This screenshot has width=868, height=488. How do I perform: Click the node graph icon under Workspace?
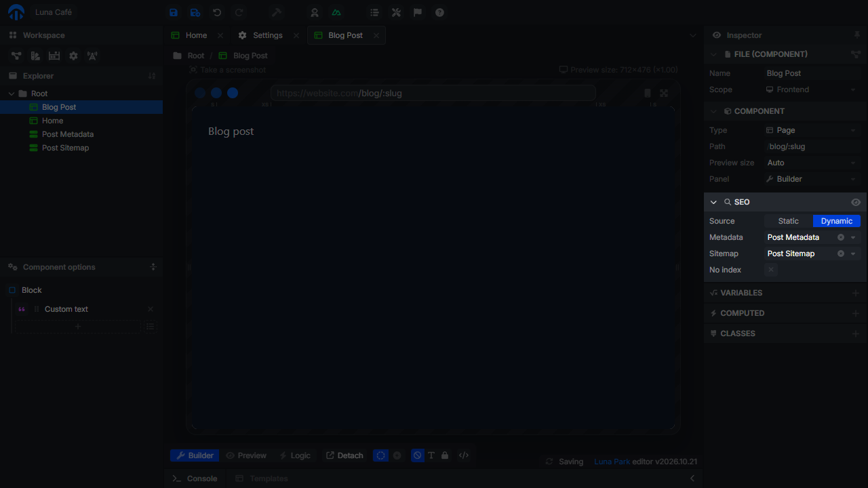coord(16,56)
